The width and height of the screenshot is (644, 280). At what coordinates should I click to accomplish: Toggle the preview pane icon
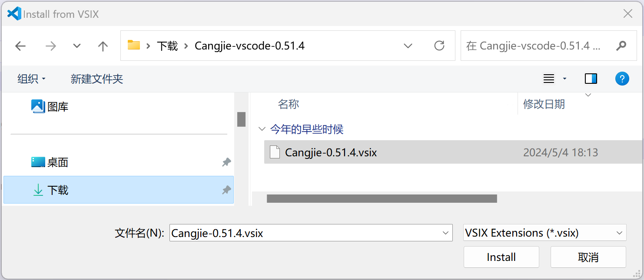(x=591, y=79)
